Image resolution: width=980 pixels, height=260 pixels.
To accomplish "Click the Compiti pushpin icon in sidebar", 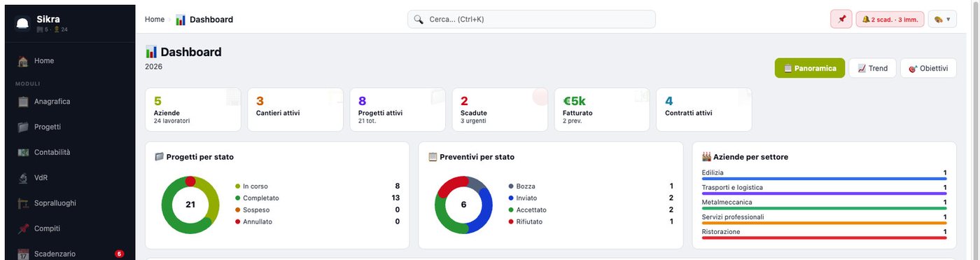I will pos(22,228).
